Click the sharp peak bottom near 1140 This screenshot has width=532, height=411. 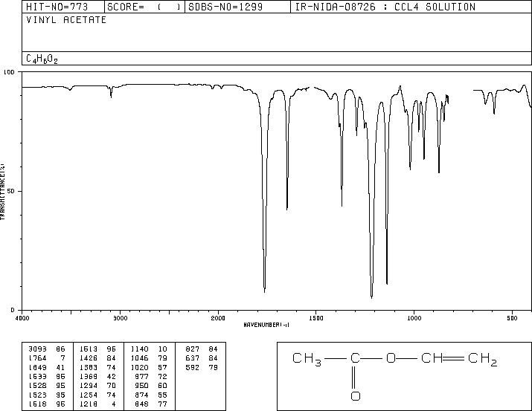pyautogui.click(x=387, y=283)
